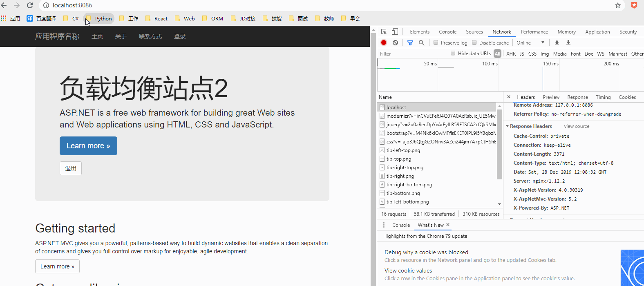Toggle the network filter funnel icon
644x286 pixels.
click(x=410, y=43)
